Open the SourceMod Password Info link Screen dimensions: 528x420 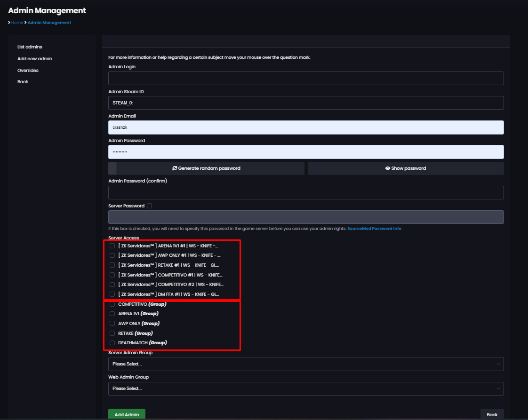[x=374, y=228]
